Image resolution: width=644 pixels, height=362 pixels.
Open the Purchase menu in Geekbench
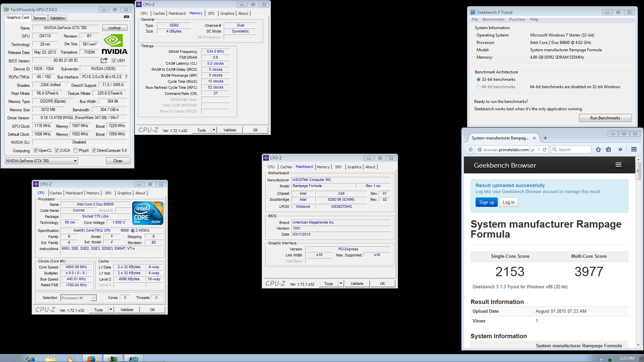pos(517,19)
